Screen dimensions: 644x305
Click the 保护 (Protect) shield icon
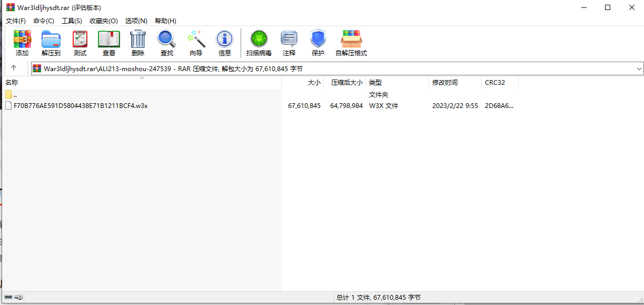tap(318, 40)
